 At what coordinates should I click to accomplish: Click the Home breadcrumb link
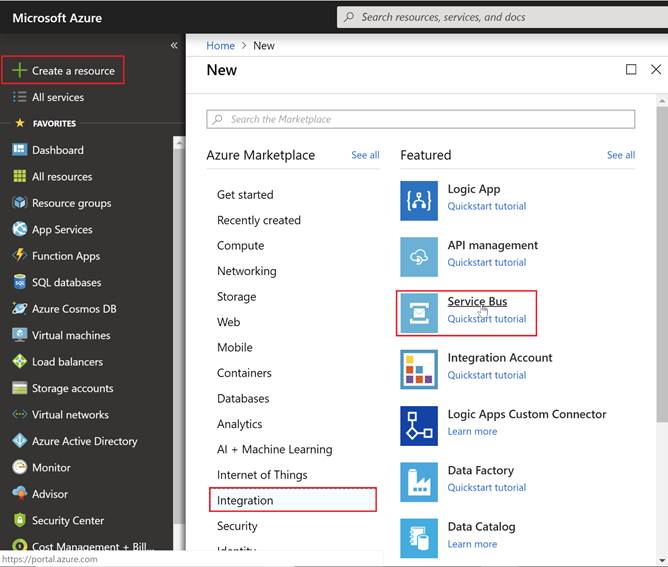[220, 46]
